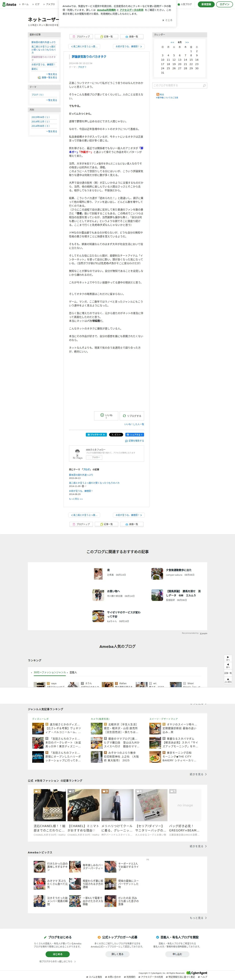
Task: Open the 2014年08月 ( 3 ) archive
Action: click(40, 126)
